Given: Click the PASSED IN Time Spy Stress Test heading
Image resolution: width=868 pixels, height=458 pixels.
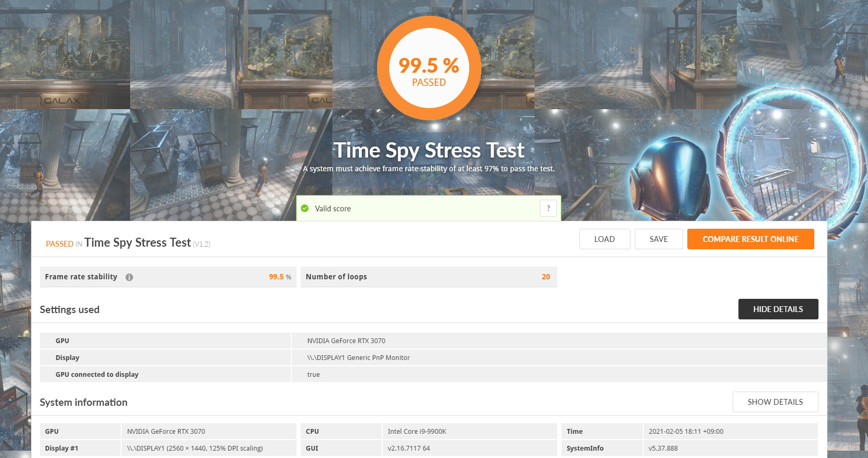Looking at the screenshot, I should [x=128, y=242].
